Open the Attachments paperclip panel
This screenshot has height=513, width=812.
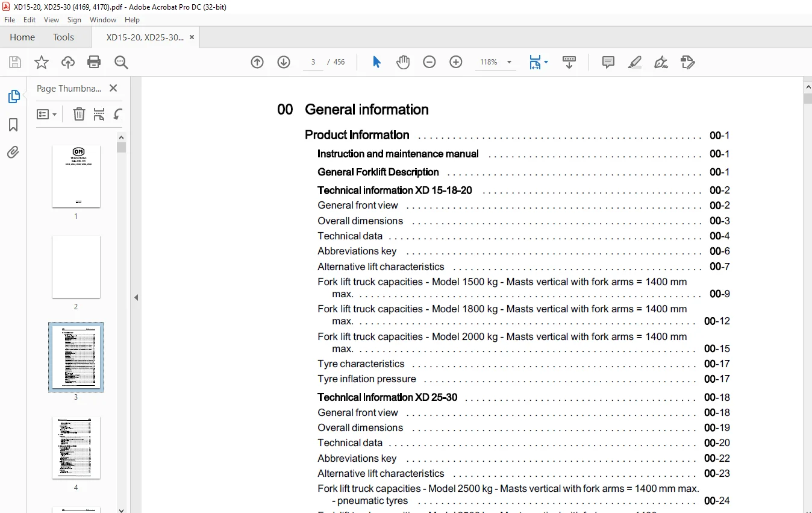tap(13, 152)
